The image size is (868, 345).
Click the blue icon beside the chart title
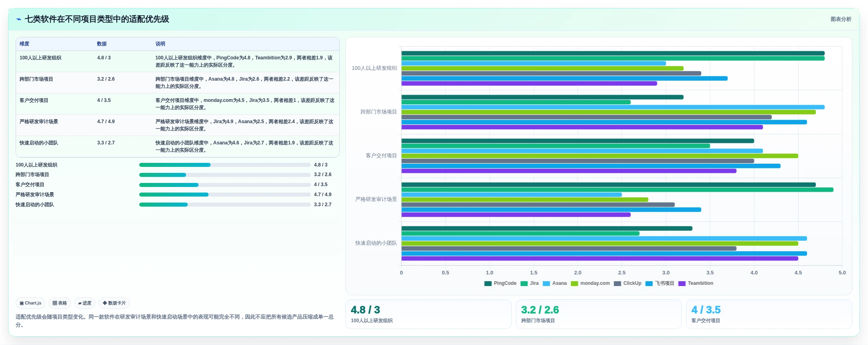click(x=18, y=19)
